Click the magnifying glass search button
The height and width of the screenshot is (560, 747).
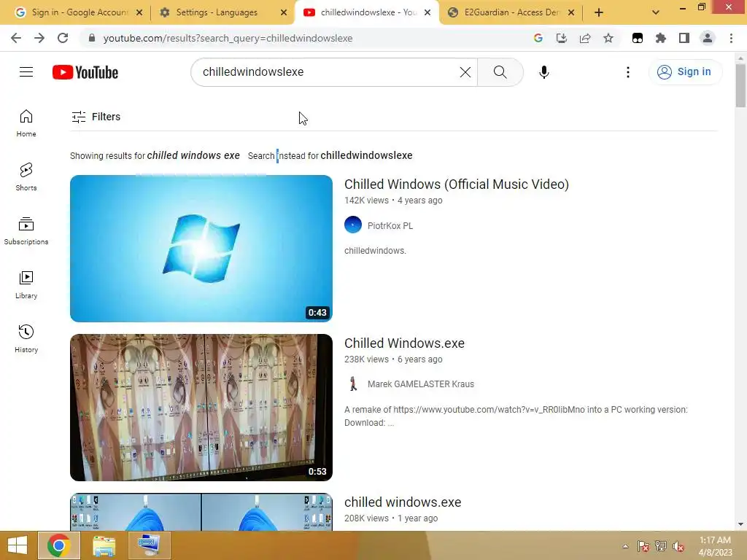click(x=500, y=72)
